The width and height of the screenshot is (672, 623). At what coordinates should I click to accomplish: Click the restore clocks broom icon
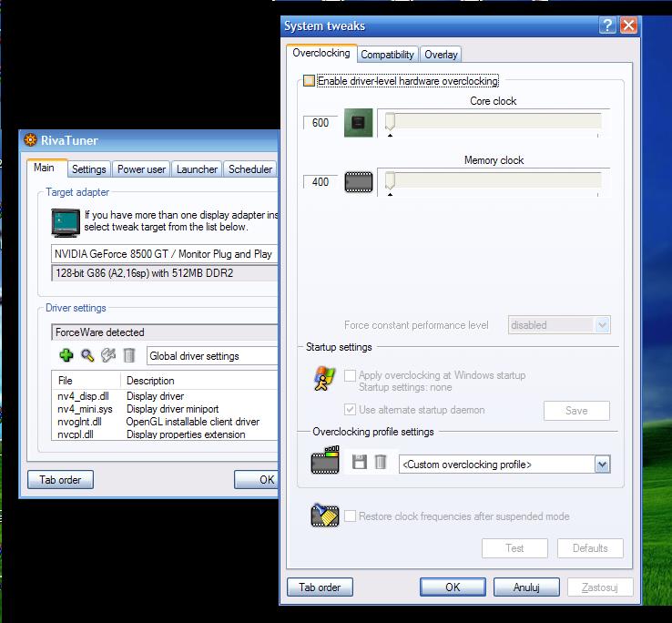(x=325, y=515)
